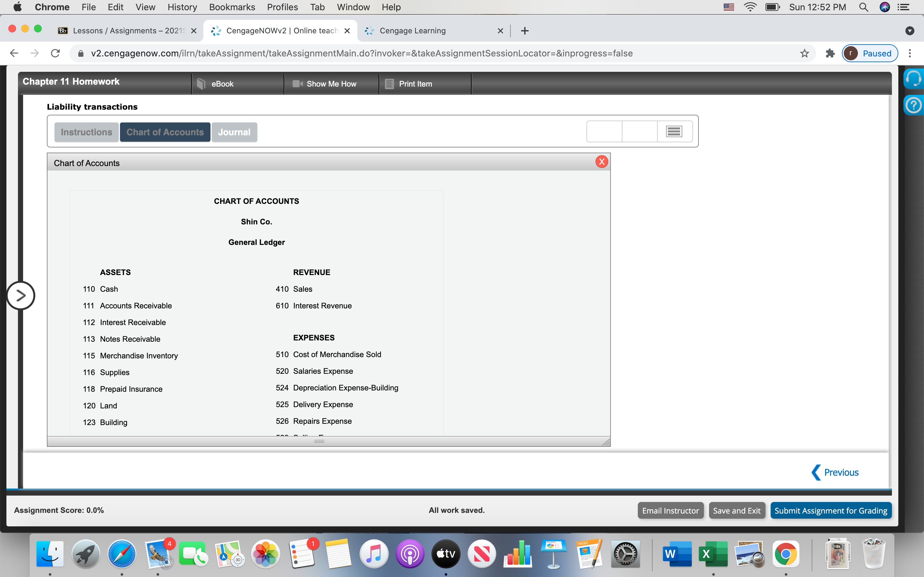Click the Paused profile avatar

coord(852,54)
